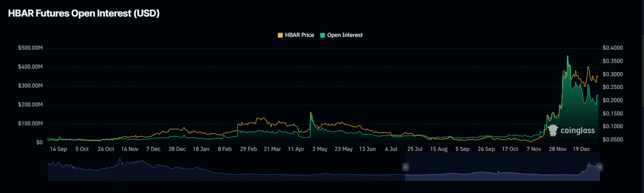Viewport: 644px width, 193px height.
Task: Hide the Open Interest series via legend text
Action: 345,35
